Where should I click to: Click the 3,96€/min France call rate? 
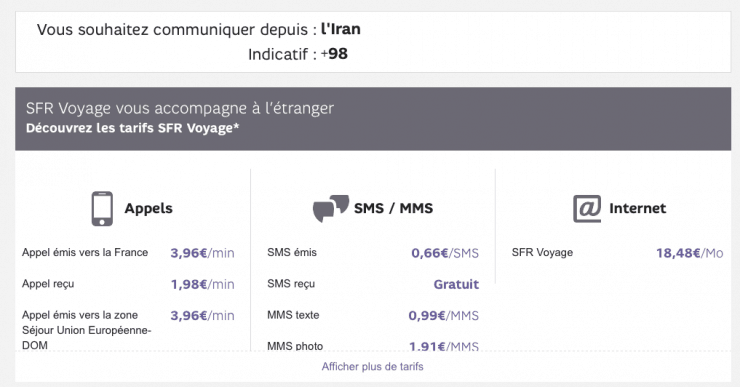click(202, 253)
